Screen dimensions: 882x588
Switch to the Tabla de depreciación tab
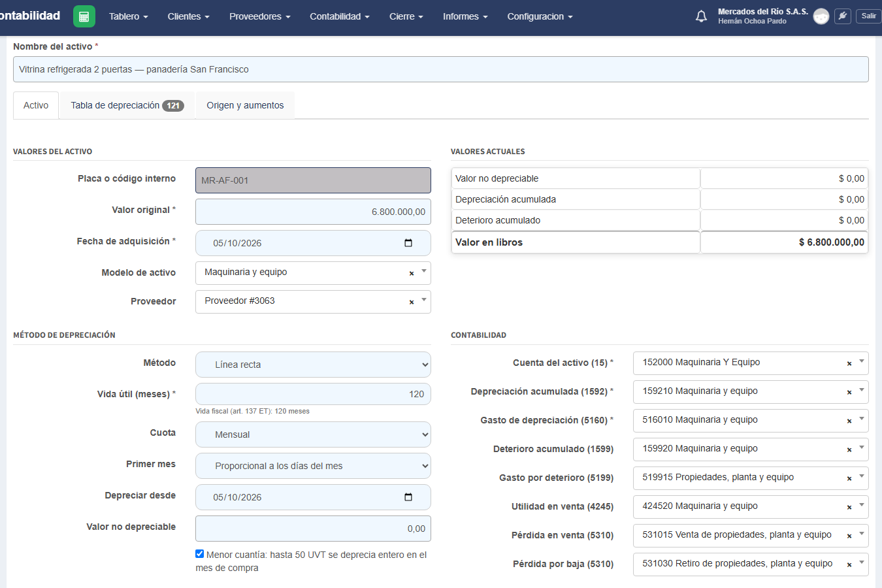[127, 105]
